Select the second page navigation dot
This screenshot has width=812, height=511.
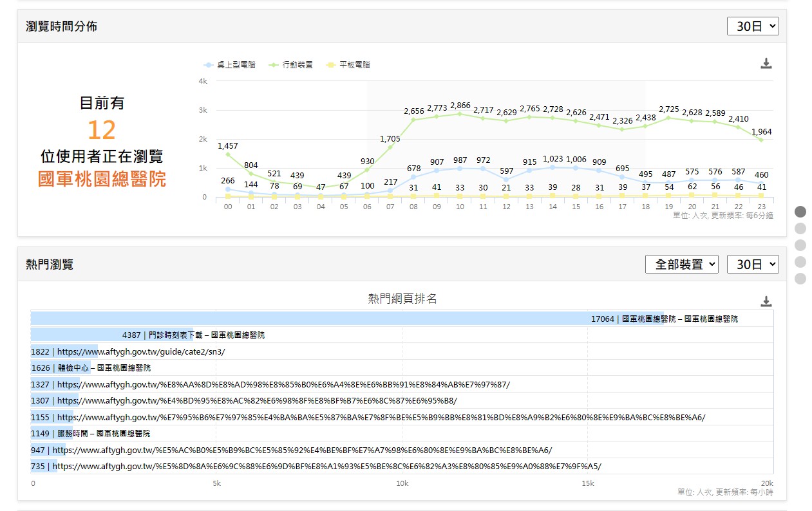tap(800, 228)
